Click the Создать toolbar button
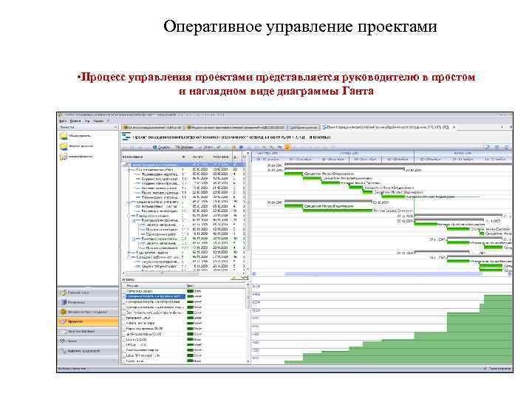The width and height of the screenshot is (532, 399). point(162,147)
